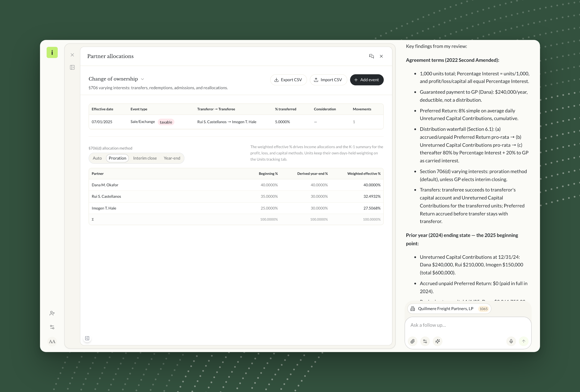Click the paperclip attach icon
This screenshot has height=392, width=580.
click(x=412, y=341)
